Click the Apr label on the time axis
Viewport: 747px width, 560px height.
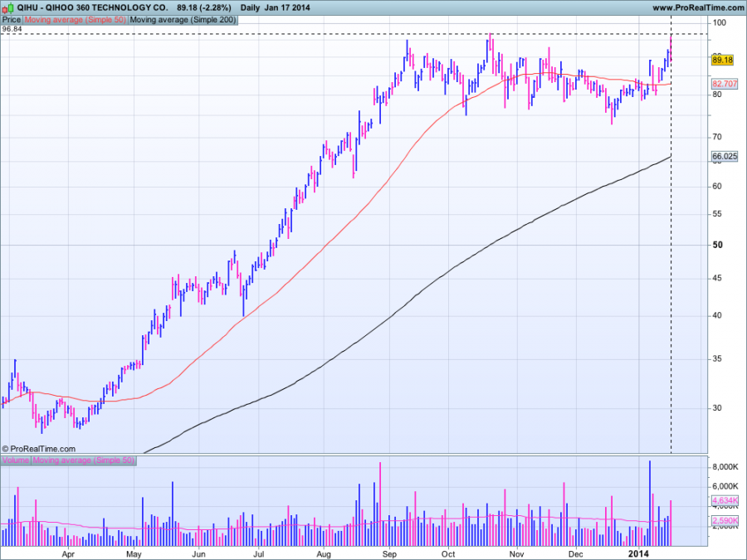coord(69,554)
